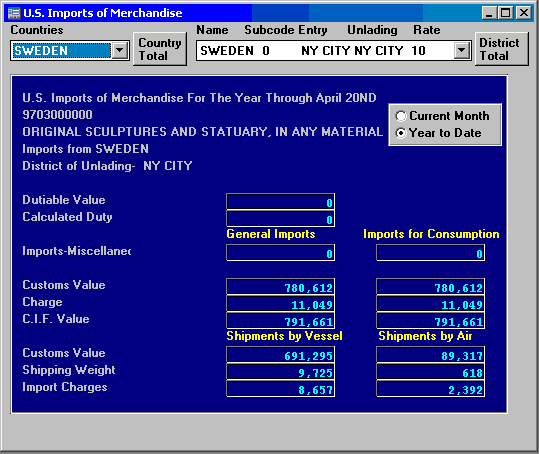Screen dimensions: 539x454
Task: Click Imports for Consumption Charge 11,049
Action: [430, 304]
